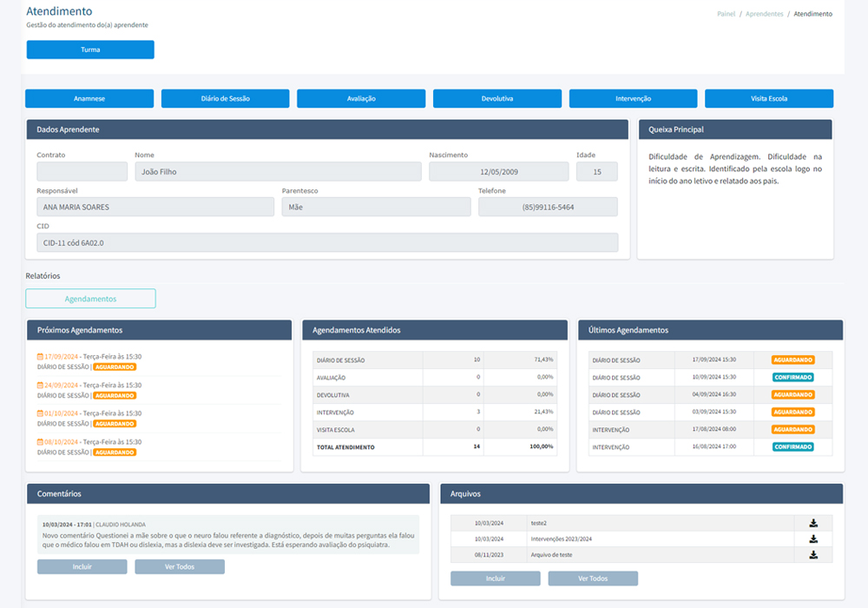Screen dimensions: 868x608
Task: Download the Intervenções 2023/2024 file
Action: coord(813,539)
